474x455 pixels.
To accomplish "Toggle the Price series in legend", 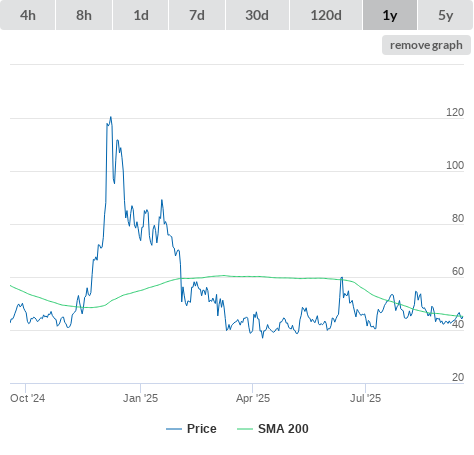I will pos(202,429).
